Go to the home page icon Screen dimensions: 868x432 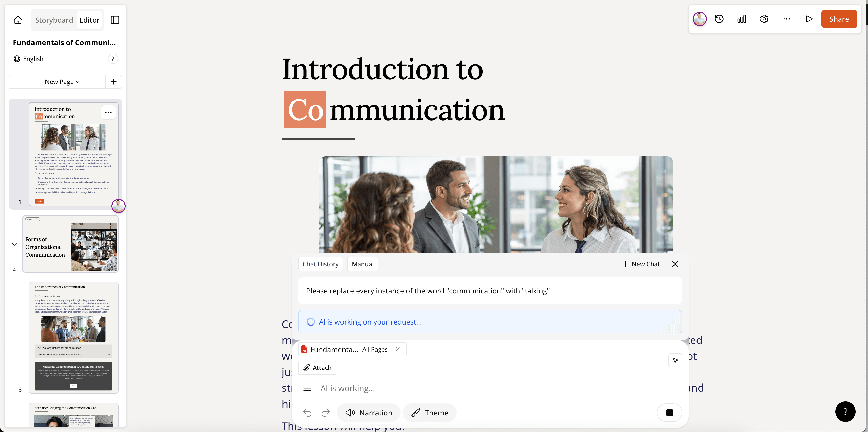click(18, 20)
